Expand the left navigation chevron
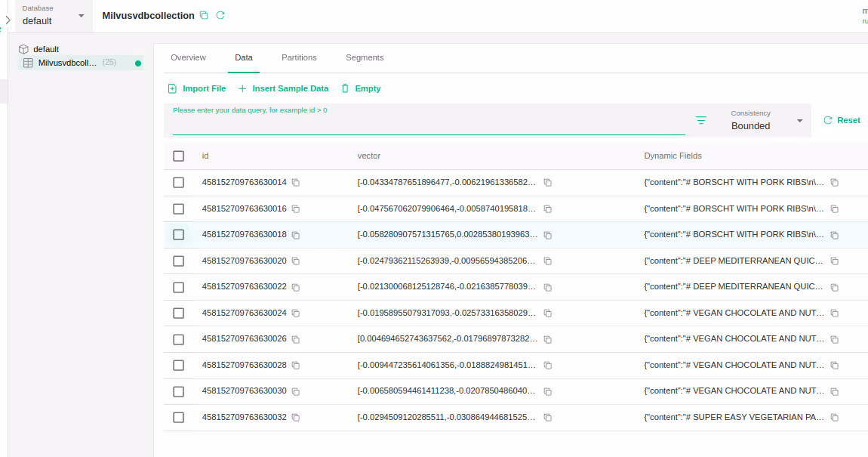The image size is (868, 457). 8,20
